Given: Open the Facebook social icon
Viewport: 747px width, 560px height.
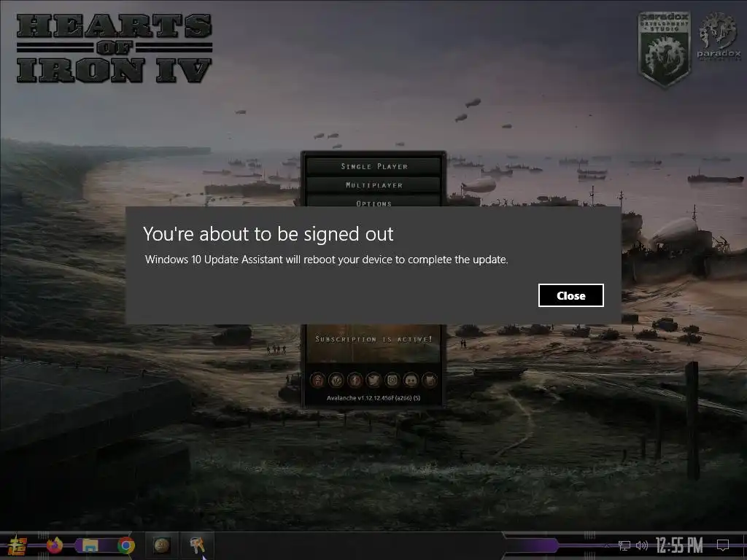Looking at the screenshot, I should pyautogui.click(x=355, y=380).
